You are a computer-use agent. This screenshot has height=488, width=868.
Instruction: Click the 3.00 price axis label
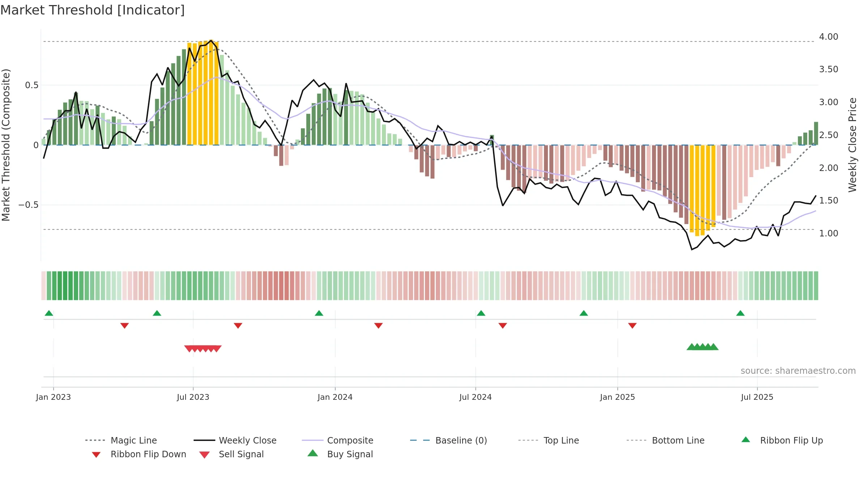829,102
